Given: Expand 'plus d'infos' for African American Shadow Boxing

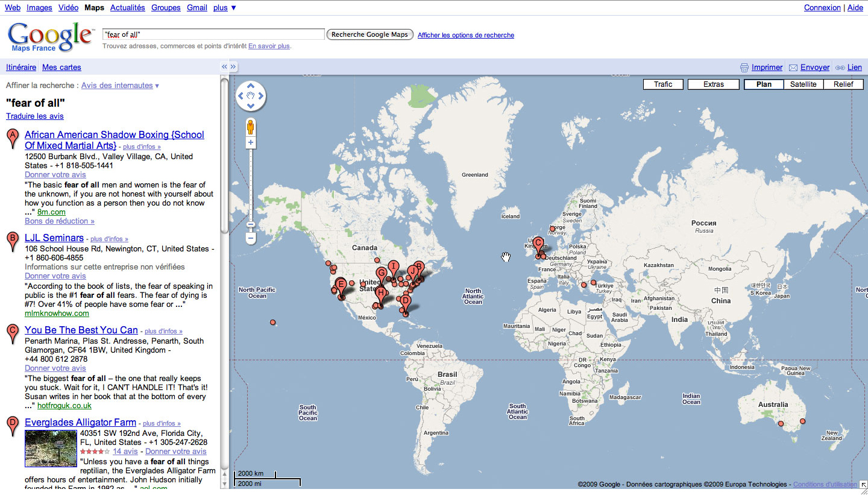Looking at the screenshot, I should (142, 147).
